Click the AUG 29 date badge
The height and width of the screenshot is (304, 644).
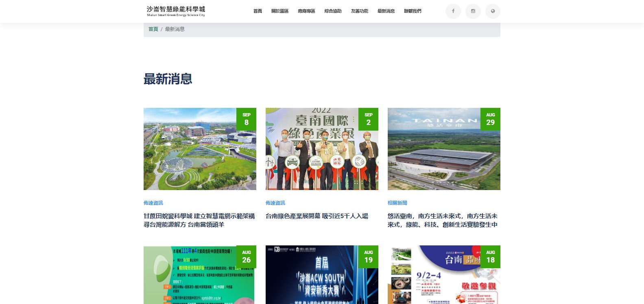click(490, 119)
